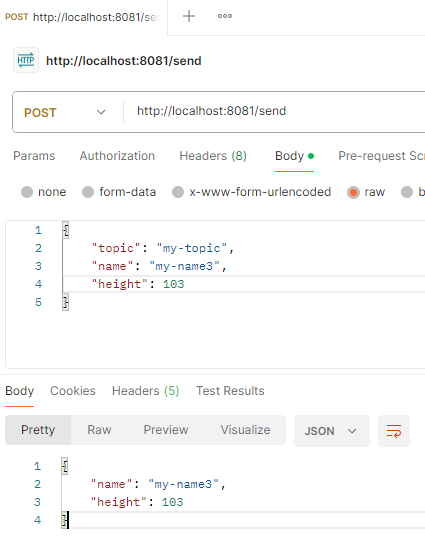Click the request URL input field

(275, 111)
